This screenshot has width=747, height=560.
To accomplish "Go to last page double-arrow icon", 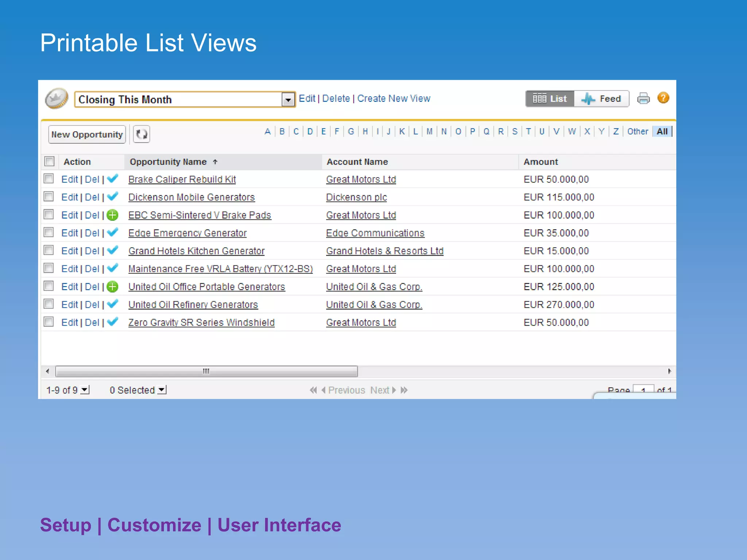I will tap(404, 390).
